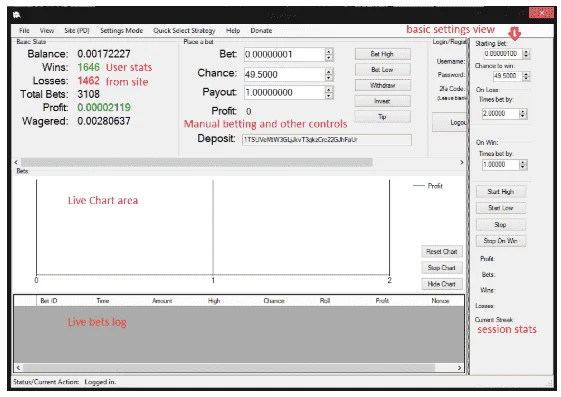The image size is (561, 397).
Task: Click right arrow of top panel scrollbar
Action: coord(462,162)
